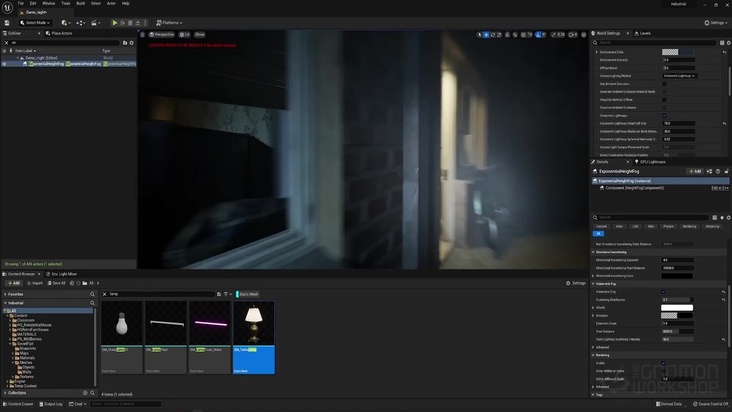Click the Stop playback icon in toolbar

(130, 22)
